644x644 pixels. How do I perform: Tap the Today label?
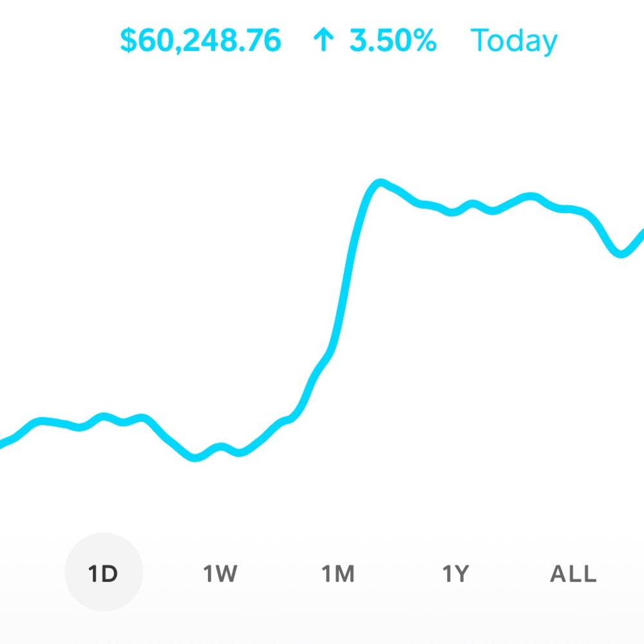point(514,41)
